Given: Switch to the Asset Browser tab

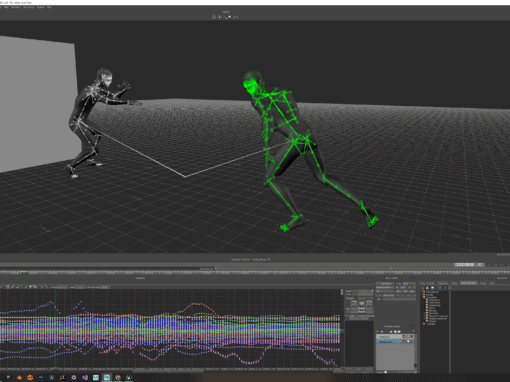Looking at the screenshot, I should [468, 283].
